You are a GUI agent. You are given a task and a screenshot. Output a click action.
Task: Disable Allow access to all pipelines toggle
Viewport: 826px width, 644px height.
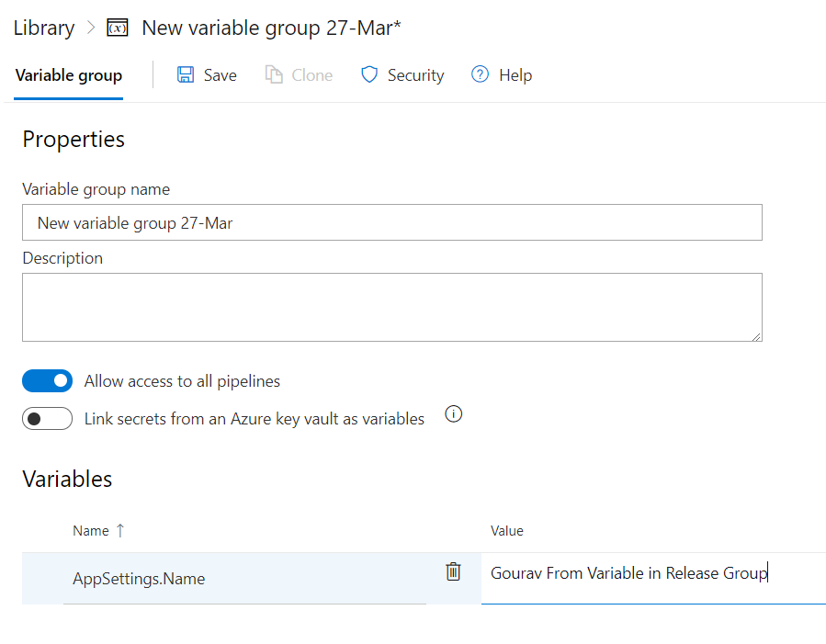(48, 380)
